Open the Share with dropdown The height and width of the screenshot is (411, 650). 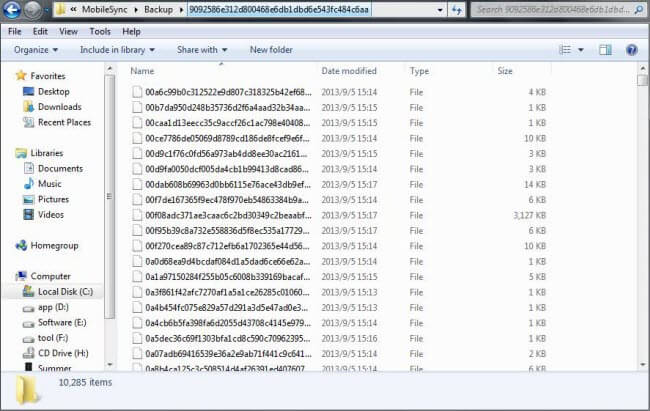[202, 50]
